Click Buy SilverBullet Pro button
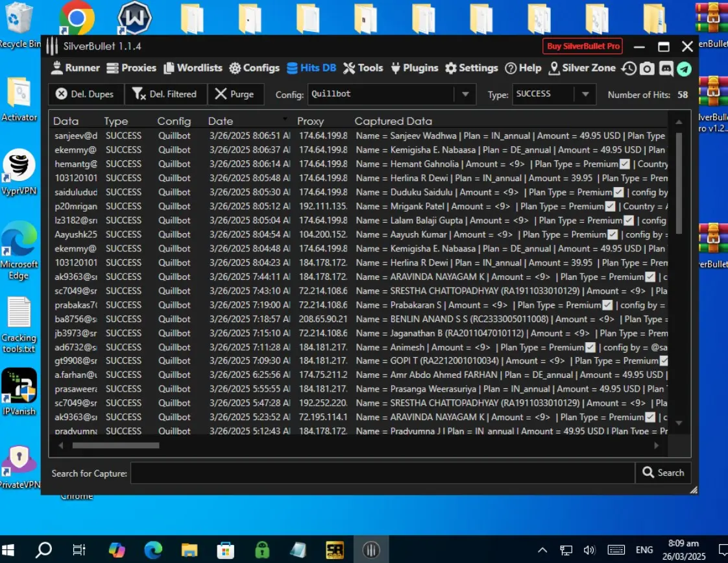Screen dimensions: 728x563 coord(583,46)
